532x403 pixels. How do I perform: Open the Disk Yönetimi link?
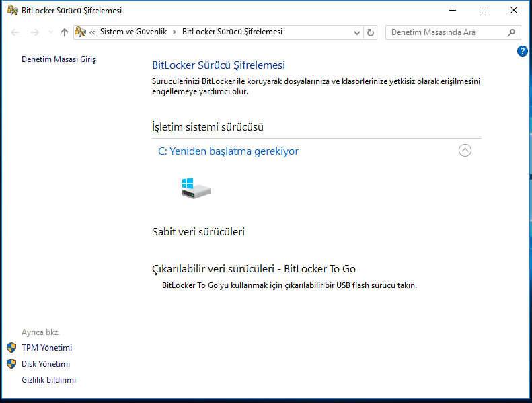coord(46,364)
